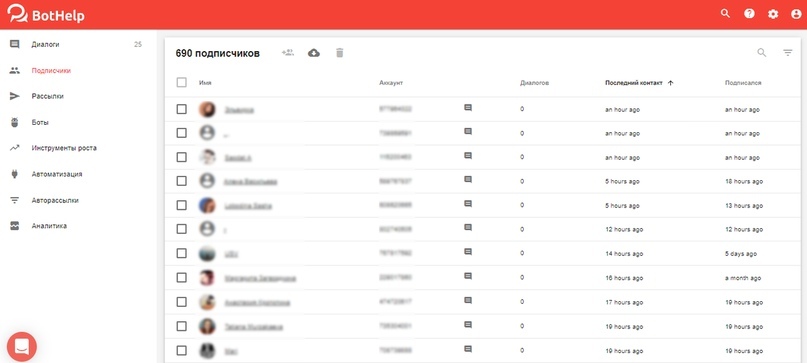Viewport: 807px width, 363px height.
Task: Sort by the Имя column header
Action: point(205,83)
